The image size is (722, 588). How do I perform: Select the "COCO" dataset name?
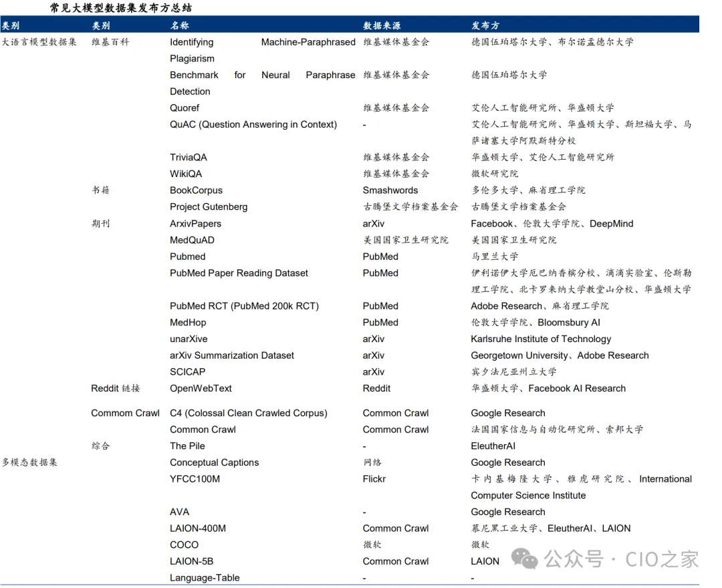tap(184, 545)
